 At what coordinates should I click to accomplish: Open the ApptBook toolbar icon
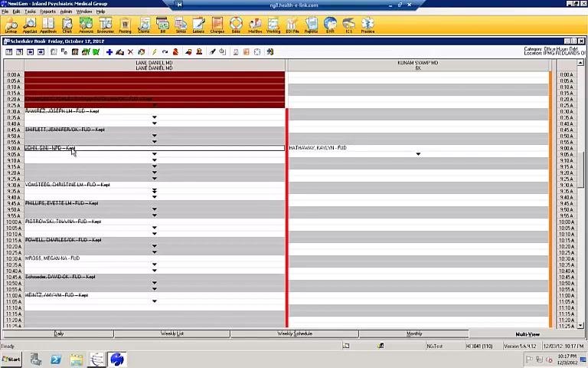pos(48,25)
